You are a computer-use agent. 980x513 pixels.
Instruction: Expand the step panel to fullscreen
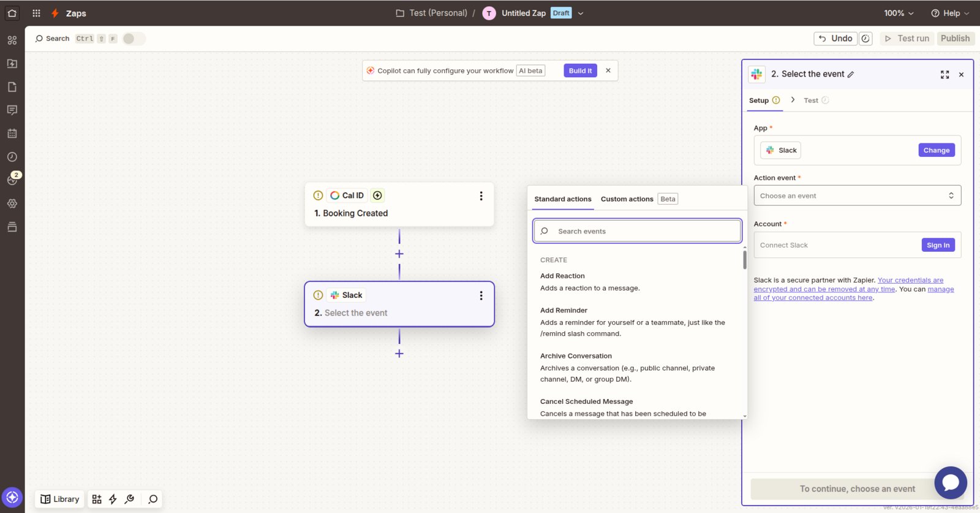[944, 75]
